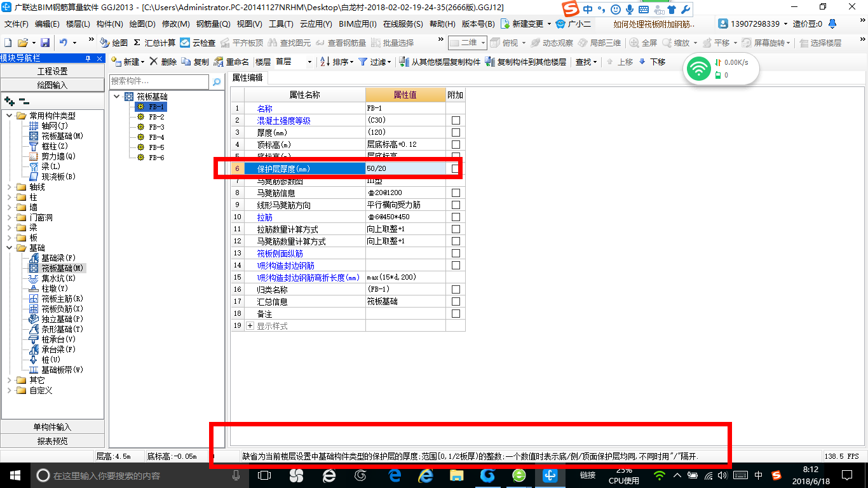Image resolution: width=868 pixels, height=488 pixels.
Task: Open the 钢筋量(Q) menu
Action: [x=213, y=24]
